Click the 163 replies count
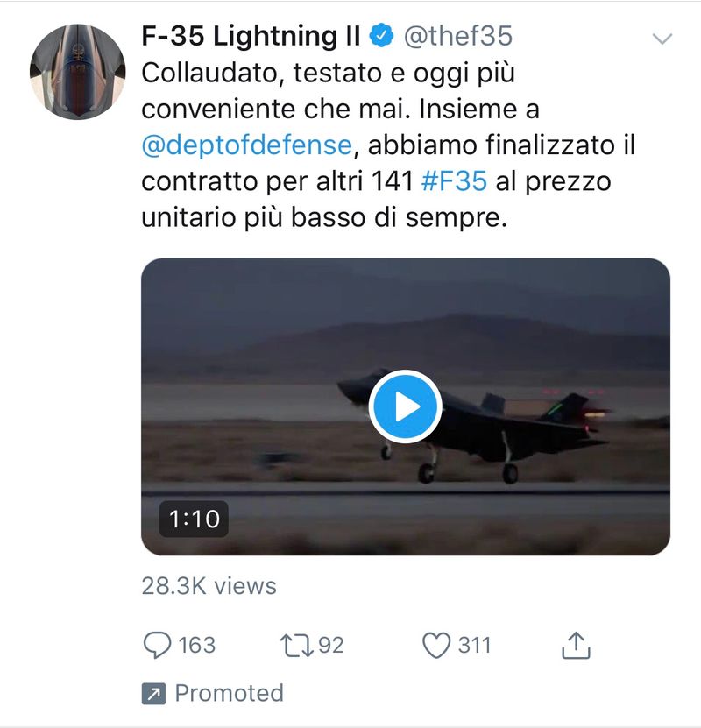Image resolution: width=701 pixels, height=728 pixels. pyautogui.click(x=196, y=646)
